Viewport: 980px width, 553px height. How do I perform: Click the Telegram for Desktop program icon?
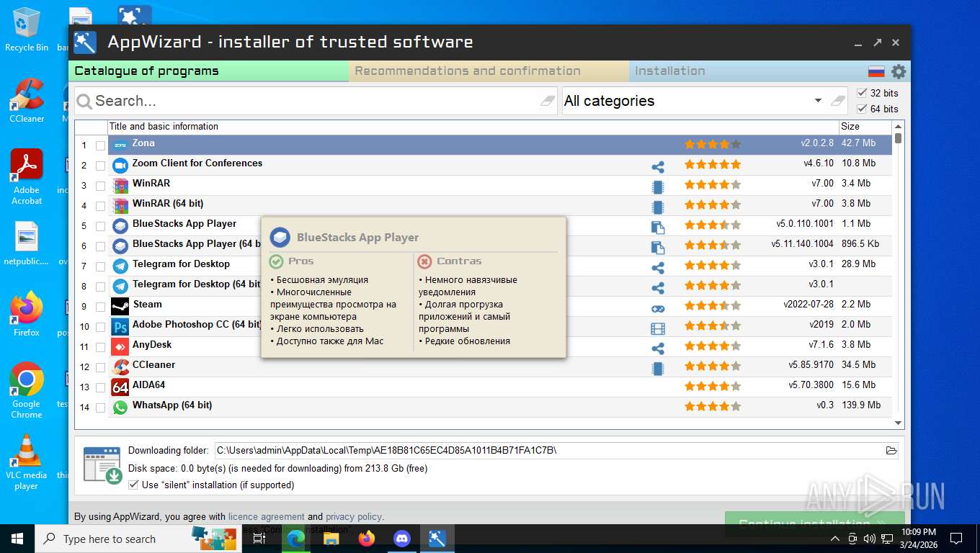click(120, 266)
